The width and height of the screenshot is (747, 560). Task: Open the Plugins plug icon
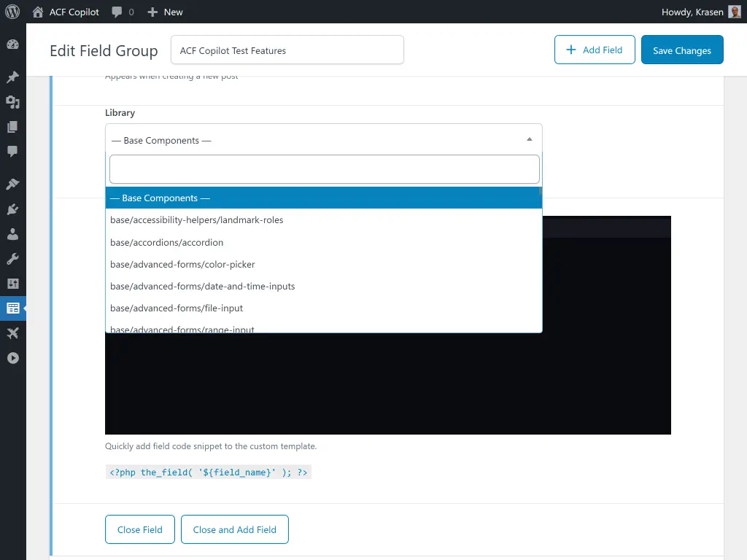[13, 209]
